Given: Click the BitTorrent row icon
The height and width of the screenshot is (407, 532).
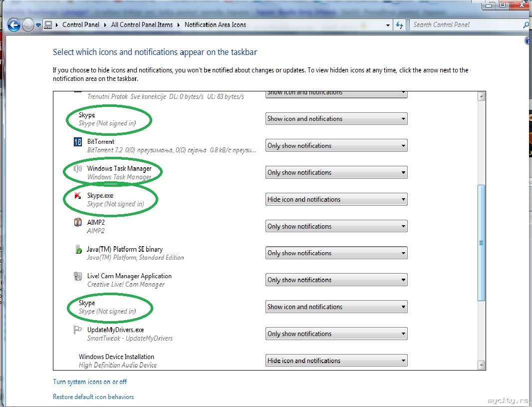Looking at the screenshot, I should point(78,142).
